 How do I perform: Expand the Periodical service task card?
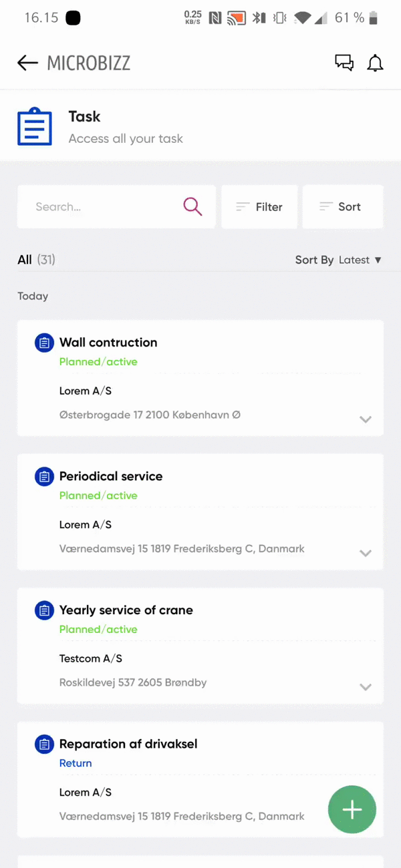(366, 553)
